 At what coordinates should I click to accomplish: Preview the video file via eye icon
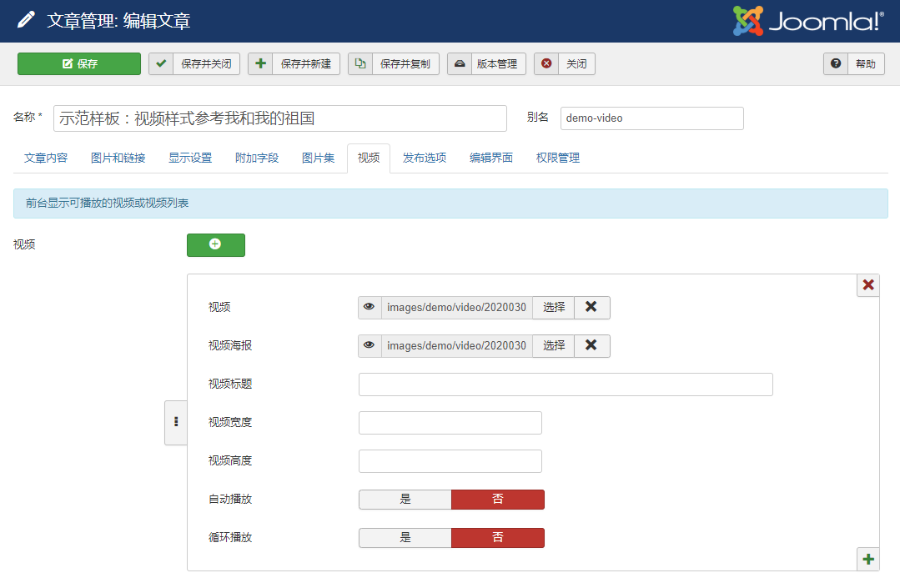[x=370, y=307]
